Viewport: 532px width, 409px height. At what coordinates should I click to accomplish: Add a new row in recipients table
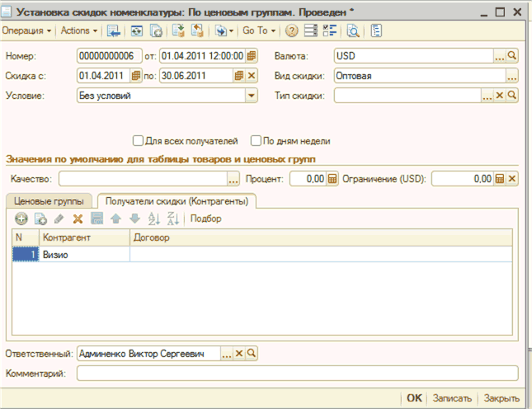[x=21, y=219]
